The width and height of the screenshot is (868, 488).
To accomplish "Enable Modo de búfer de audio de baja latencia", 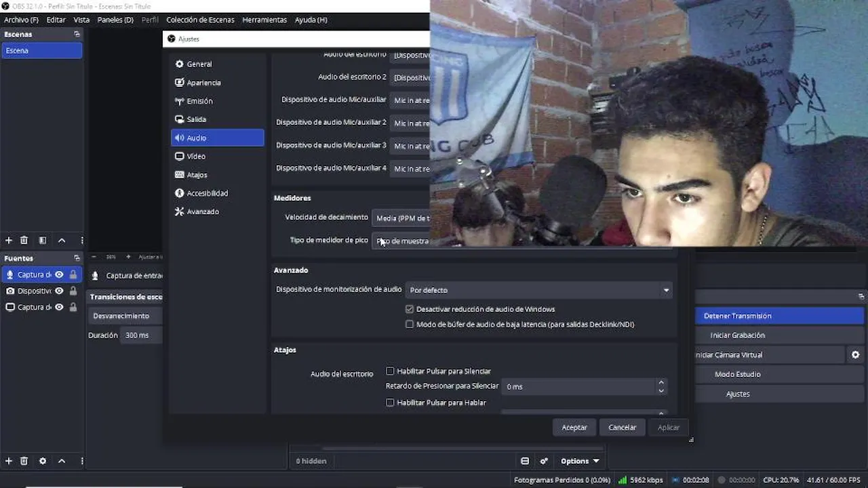I will pos(410,324).
